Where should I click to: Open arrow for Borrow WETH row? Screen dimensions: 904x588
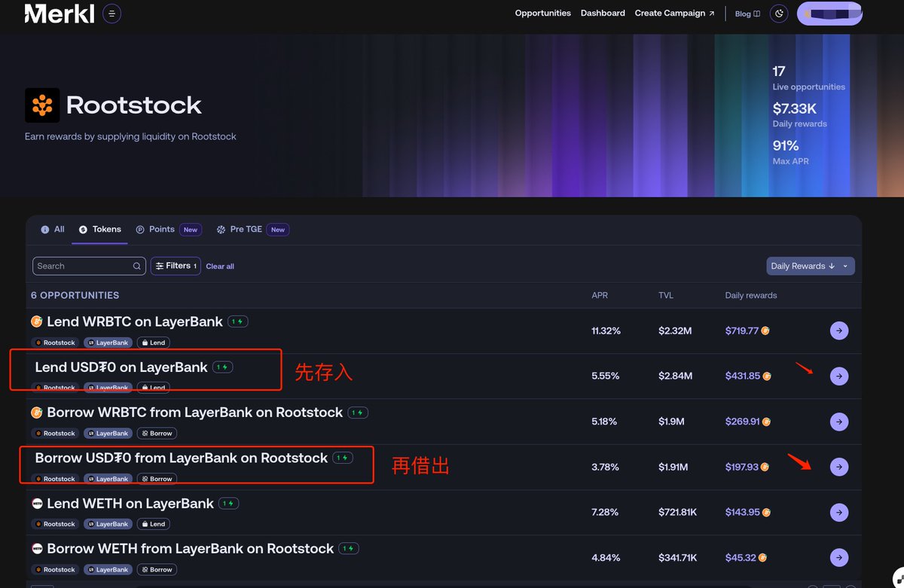(x=839, y=558)
